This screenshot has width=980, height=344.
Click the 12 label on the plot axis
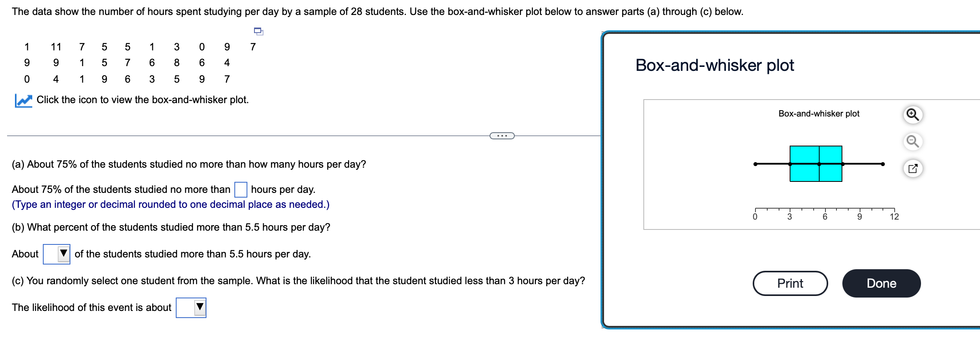pyautogui.click(x=893, y=217)
